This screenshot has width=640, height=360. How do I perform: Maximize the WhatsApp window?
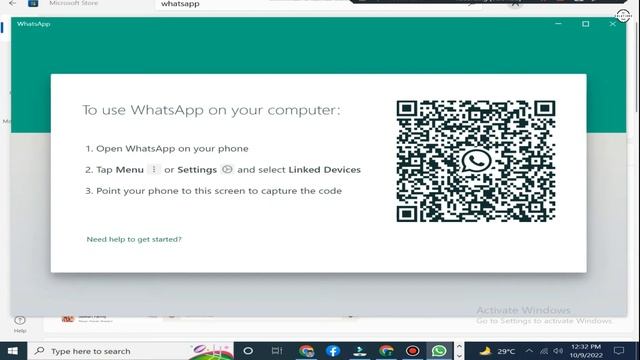coord(585,24)
